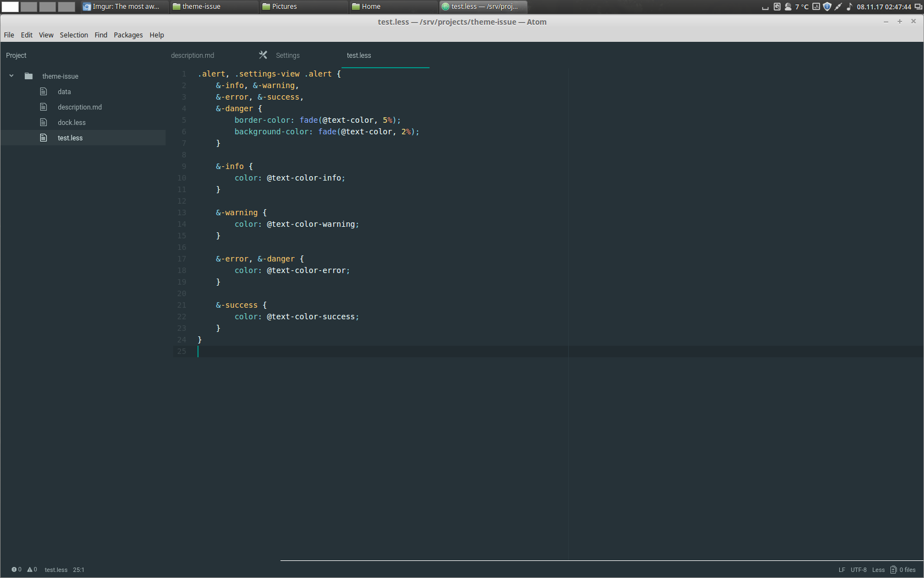Screen dimensions: 924x578
Task: Click line number 25 in the gutter
Action: click(182, 351)
